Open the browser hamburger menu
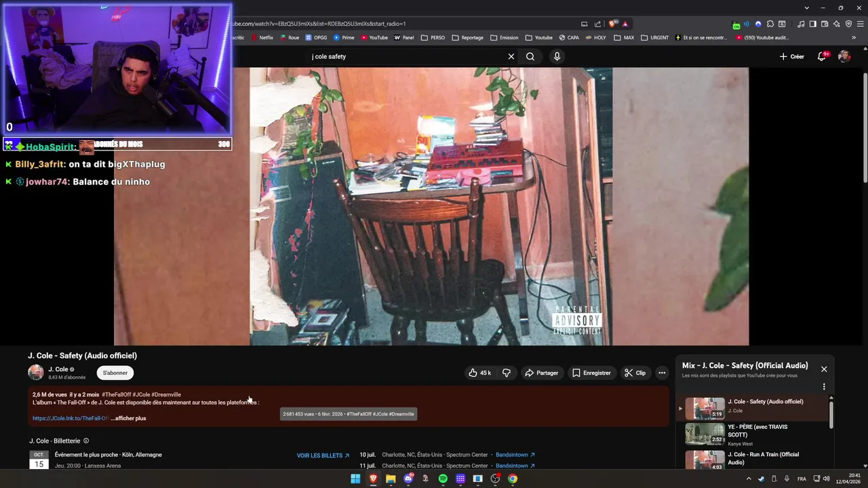The image size is (868, 488). pyautogui.click(x=860, y=24)
